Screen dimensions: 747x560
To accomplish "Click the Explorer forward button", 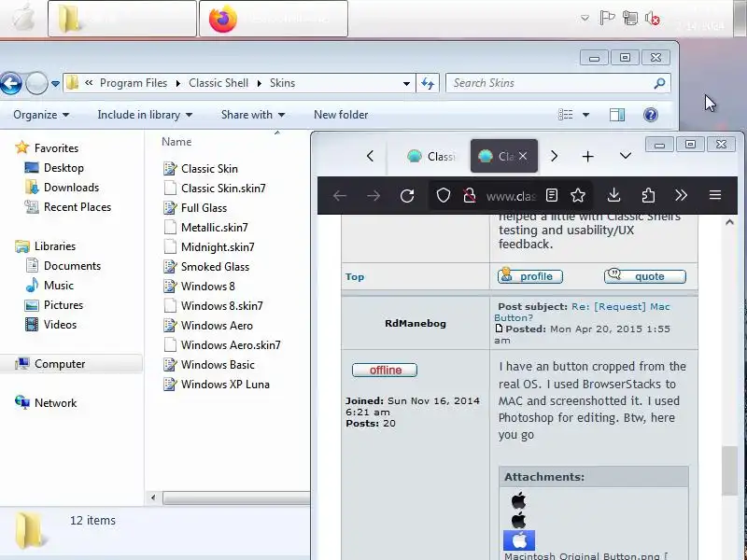I will [x=36, y=83].
